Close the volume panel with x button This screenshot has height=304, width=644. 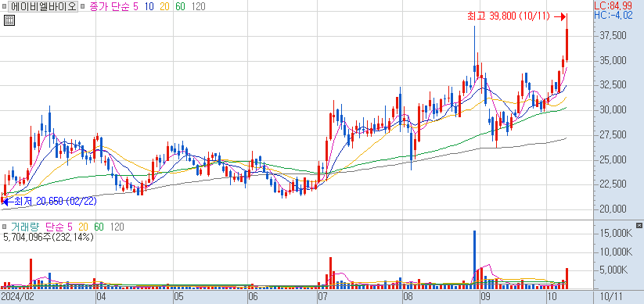click(x=639, y=225)
